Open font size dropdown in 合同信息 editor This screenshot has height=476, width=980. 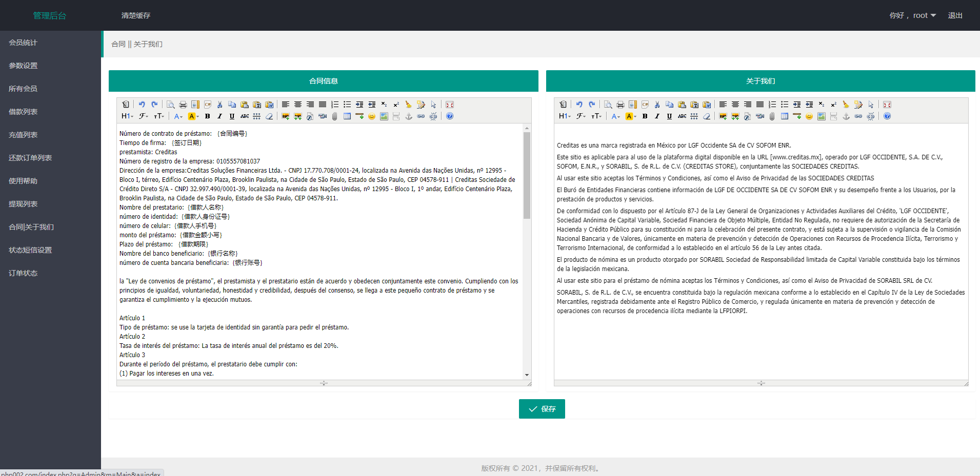point(159,116)
